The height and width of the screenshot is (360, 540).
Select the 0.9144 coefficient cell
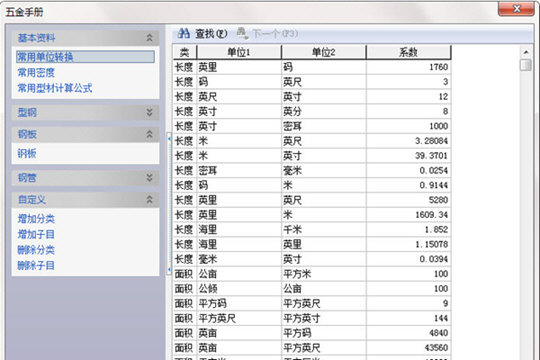pyautogui.click(x=409, y=185)
